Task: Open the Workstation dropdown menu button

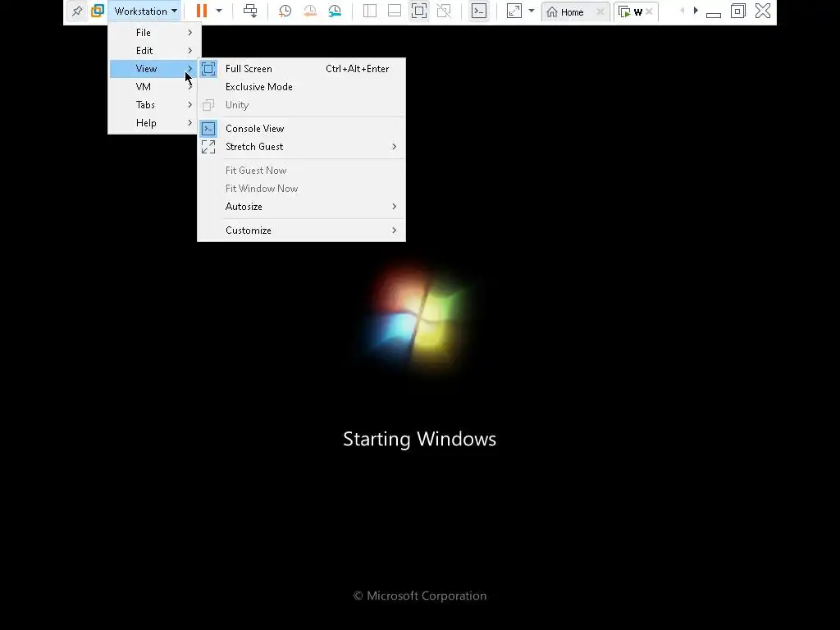Action: (x=145, y=11)
